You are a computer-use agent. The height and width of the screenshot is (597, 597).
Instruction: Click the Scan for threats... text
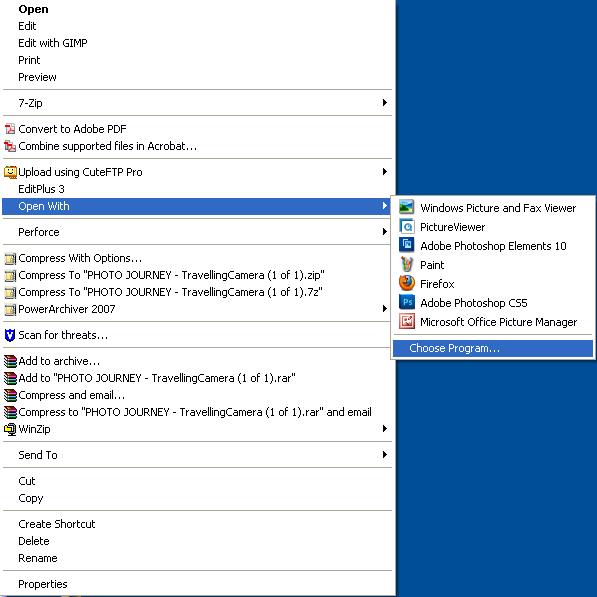point(63,335)
